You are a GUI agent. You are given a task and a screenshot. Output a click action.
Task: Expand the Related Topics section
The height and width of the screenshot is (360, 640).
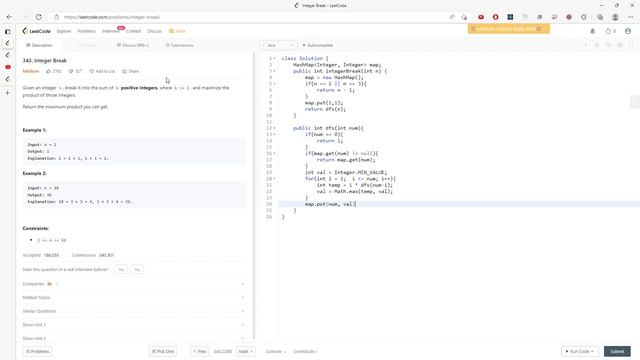coord(134,298)
